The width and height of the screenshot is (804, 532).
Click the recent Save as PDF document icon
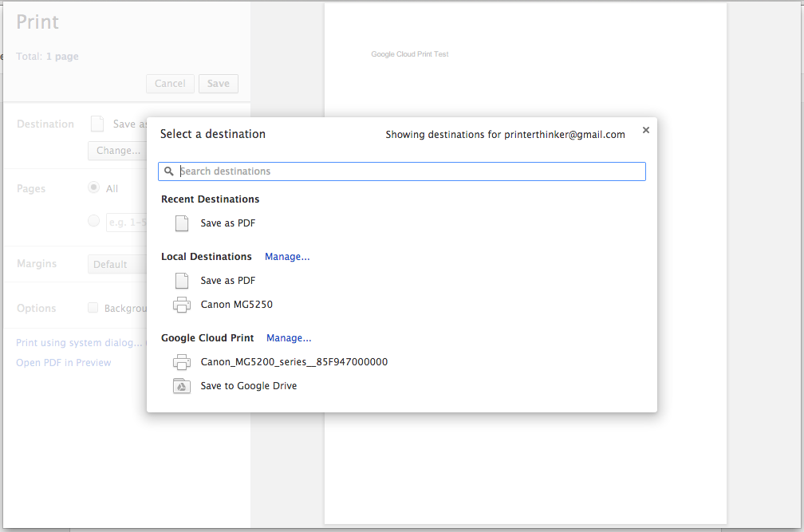coord(182,223)
